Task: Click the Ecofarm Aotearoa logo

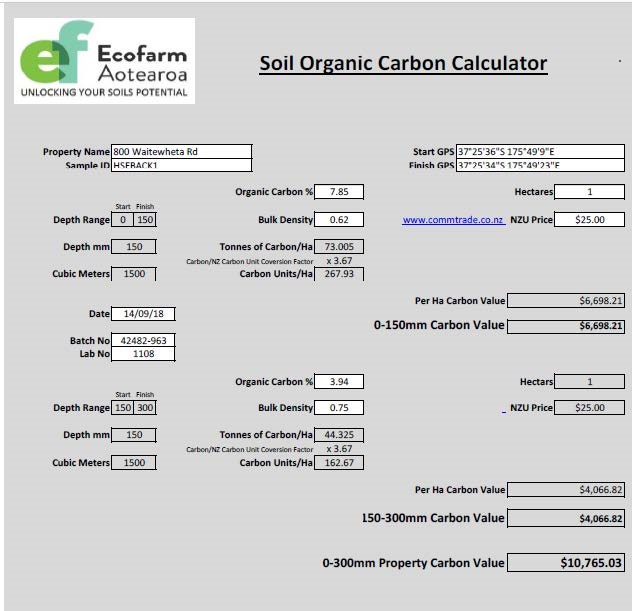Action: (104, 61)
